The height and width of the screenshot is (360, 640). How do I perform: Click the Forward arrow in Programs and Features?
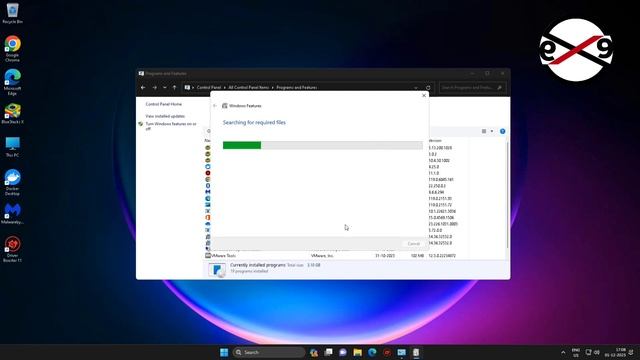coord(154,87)
